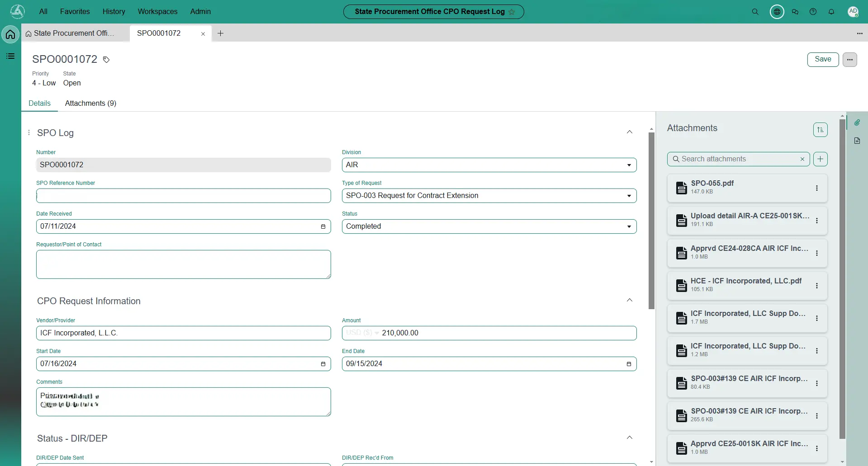Collapse the Status - DIR/DEP section
This screenshot has width=868, height=466.
[x=630, y=438]
